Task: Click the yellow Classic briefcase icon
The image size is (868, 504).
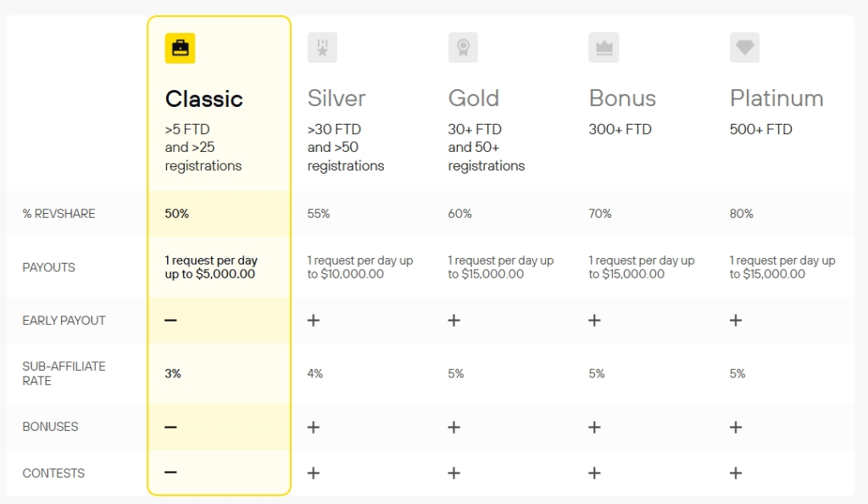Action: click(180, 48)
